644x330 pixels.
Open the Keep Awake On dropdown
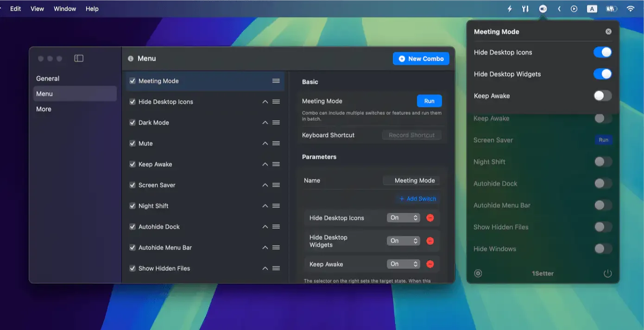(x=403, y=264)
